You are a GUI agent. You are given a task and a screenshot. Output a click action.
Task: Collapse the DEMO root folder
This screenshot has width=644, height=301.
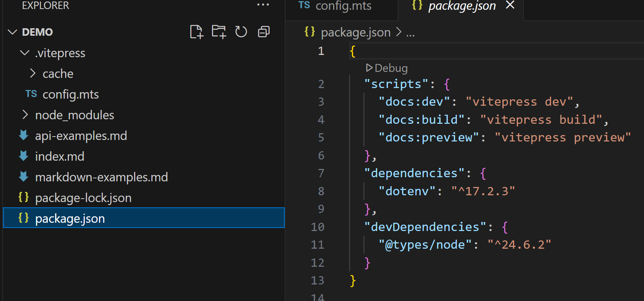click(12, 32)
